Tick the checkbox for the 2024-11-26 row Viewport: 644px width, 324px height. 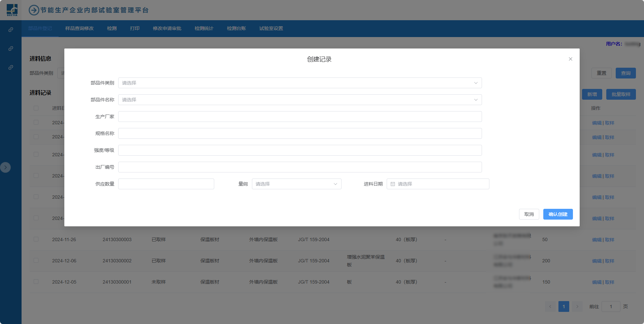coord(36,239)
